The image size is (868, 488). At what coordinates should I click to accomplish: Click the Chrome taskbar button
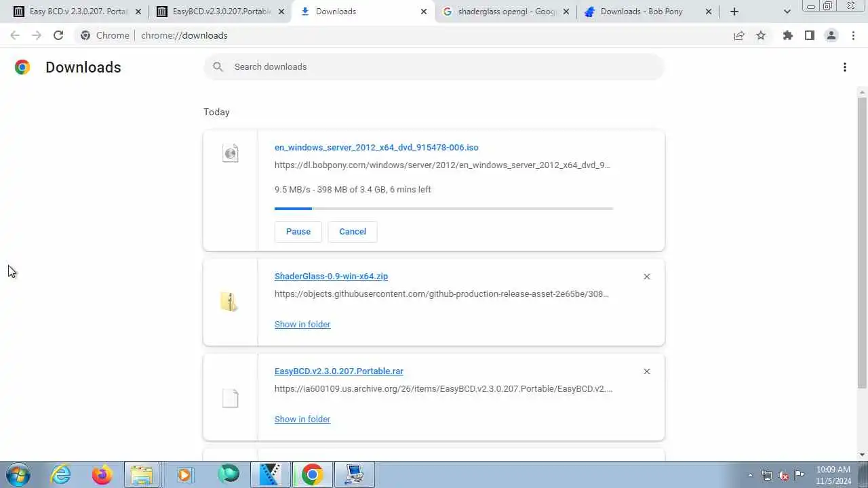click(x=312, y=474)
